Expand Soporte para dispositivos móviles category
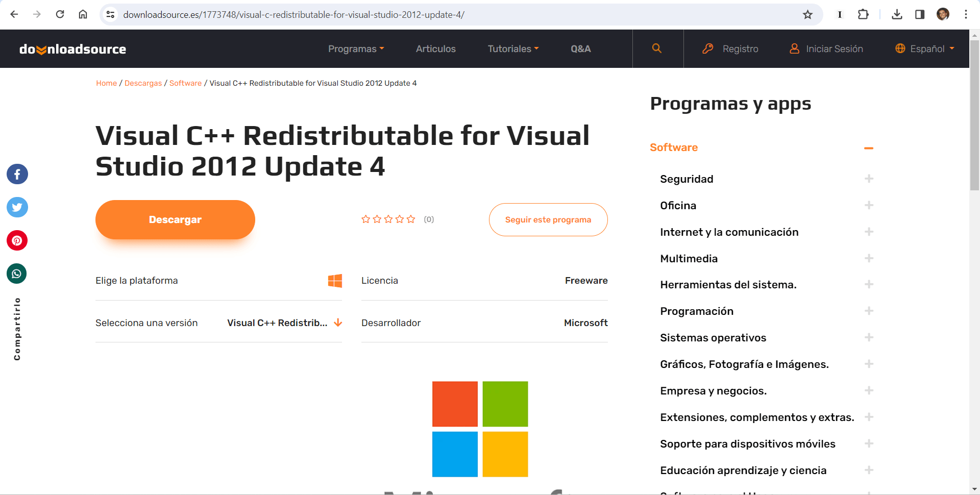980x495 pixels. click(x=869, y=443)
